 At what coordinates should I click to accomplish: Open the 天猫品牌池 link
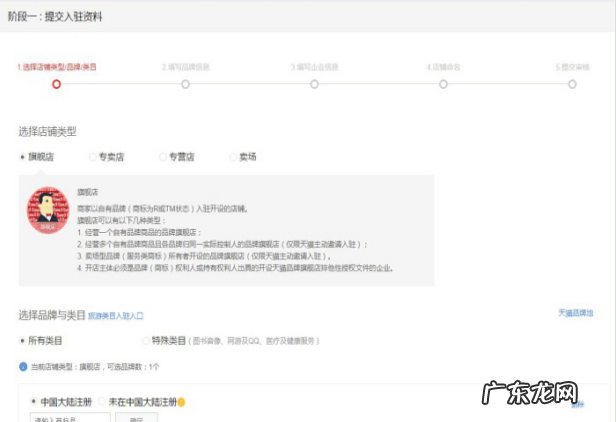pyautogui.click(x=576, y=313)
